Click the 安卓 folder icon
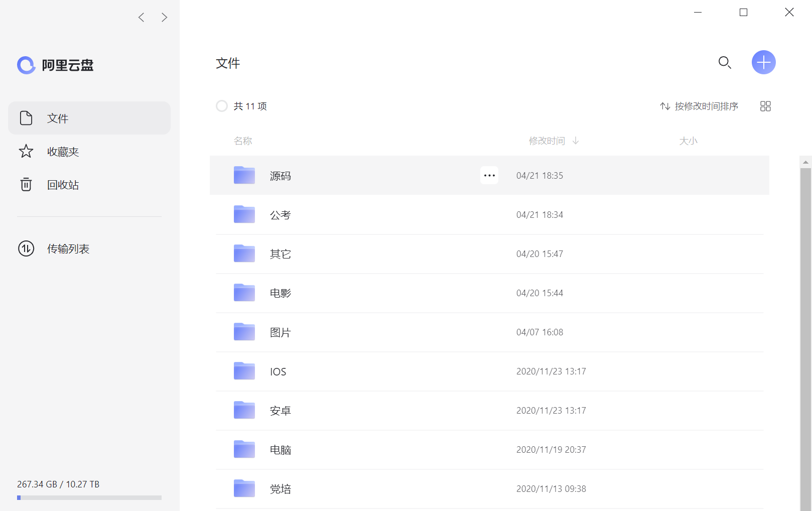Viewport: 812px width, 511px height. tap(244, 410)
